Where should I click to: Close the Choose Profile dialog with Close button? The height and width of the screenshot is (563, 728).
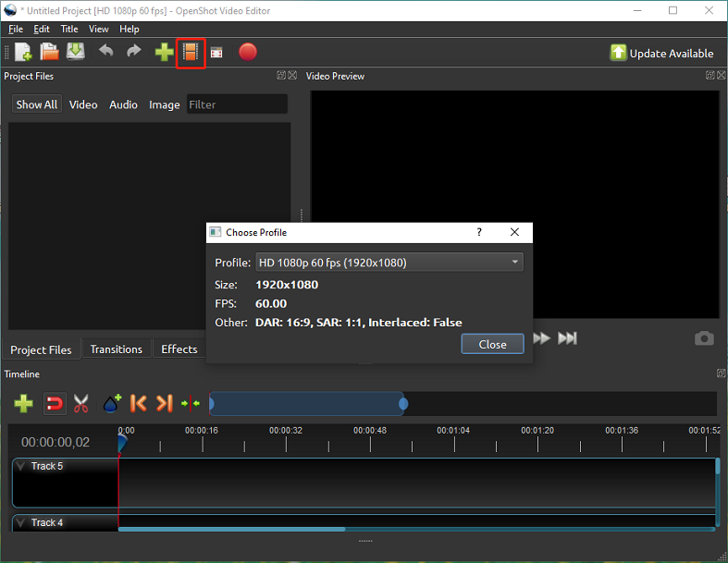pyautogui.click(x=492, y=344)
